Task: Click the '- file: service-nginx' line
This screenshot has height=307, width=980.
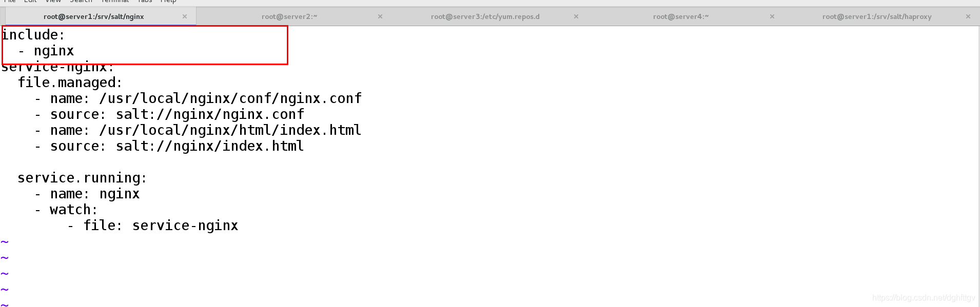Action: click(153, 226)
